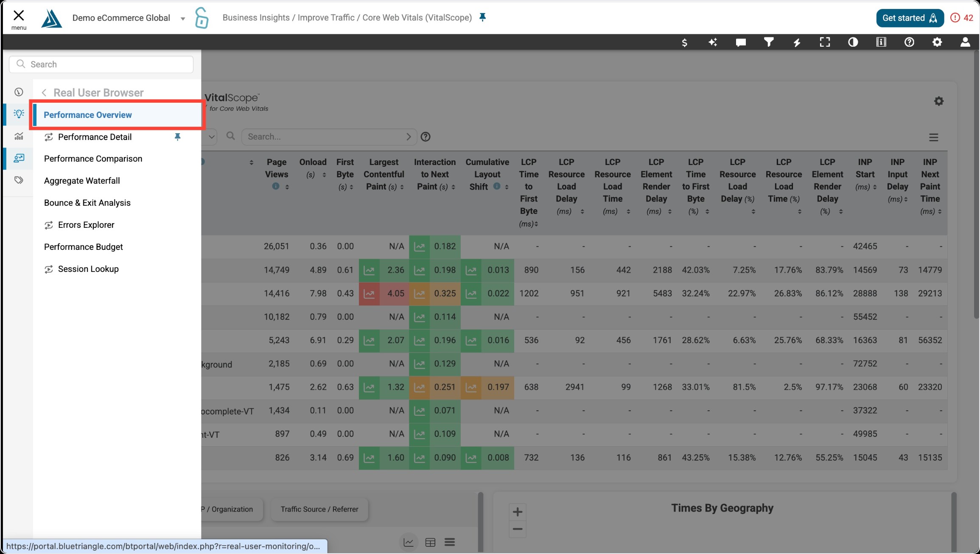Switch to list view icon
The width and height of the screenshot is (980, 554).
click(x=450, y=542)
